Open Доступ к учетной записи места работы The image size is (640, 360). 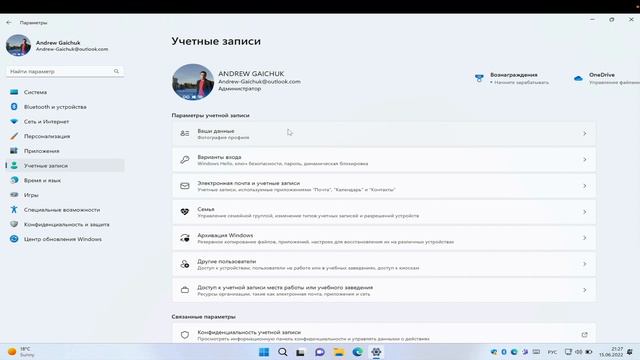point(384,290)
